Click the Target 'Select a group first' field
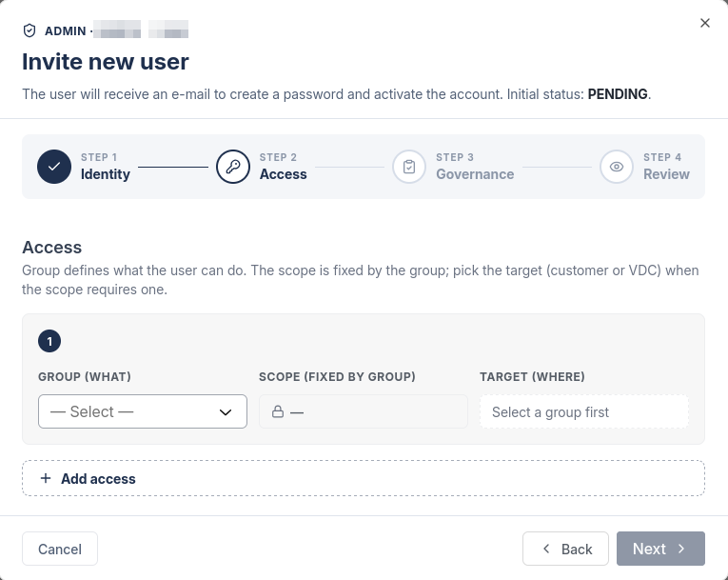Viewport: 728px width, 580px height. tap(584, 411)
